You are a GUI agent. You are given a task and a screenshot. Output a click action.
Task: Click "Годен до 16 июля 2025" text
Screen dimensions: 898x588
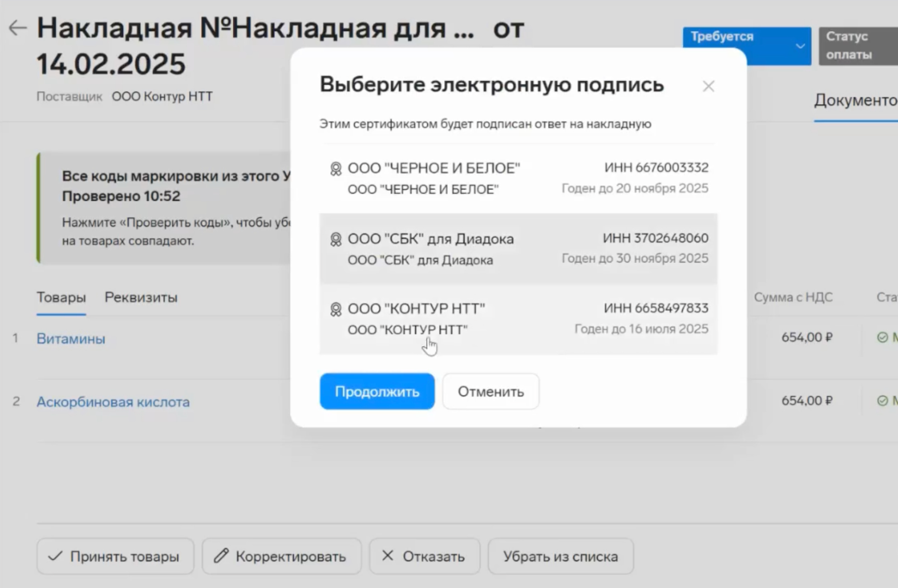point(641,329)
